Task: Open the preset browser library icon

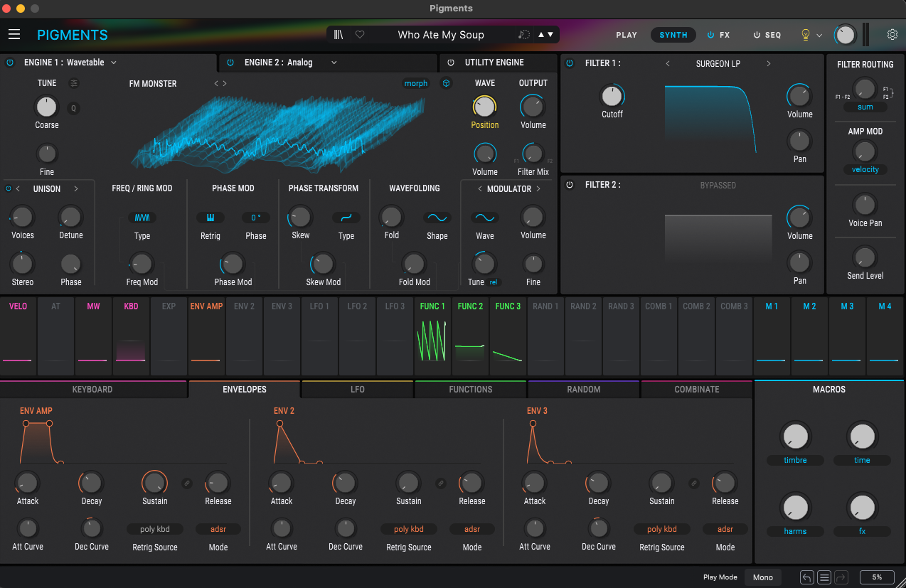Action: (339, 34)
